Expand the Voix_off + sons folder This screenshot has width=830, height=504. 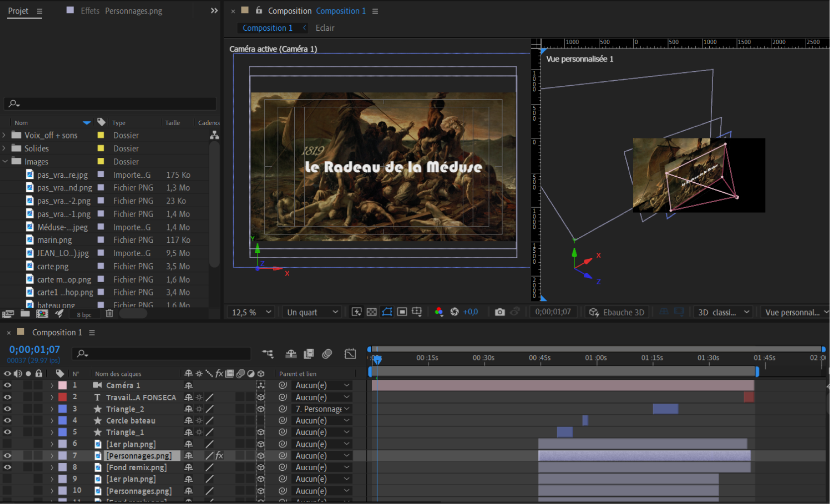coord(4,135)
